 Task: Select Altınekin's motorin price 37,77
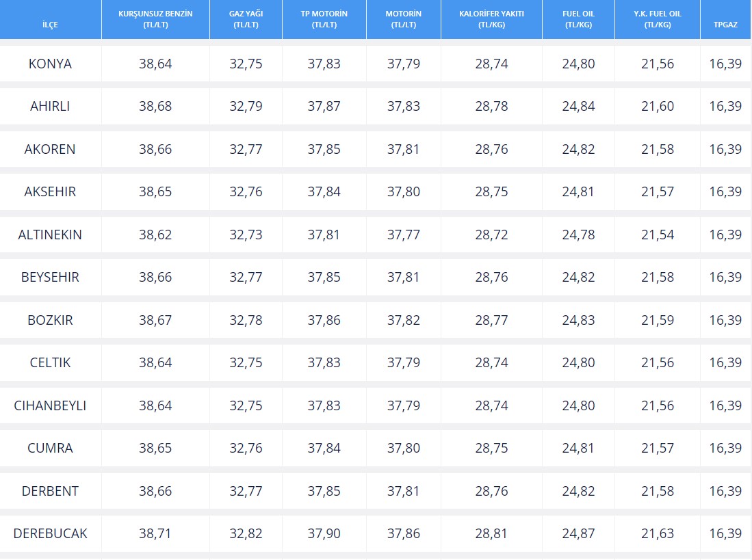(x=403, y=235)
